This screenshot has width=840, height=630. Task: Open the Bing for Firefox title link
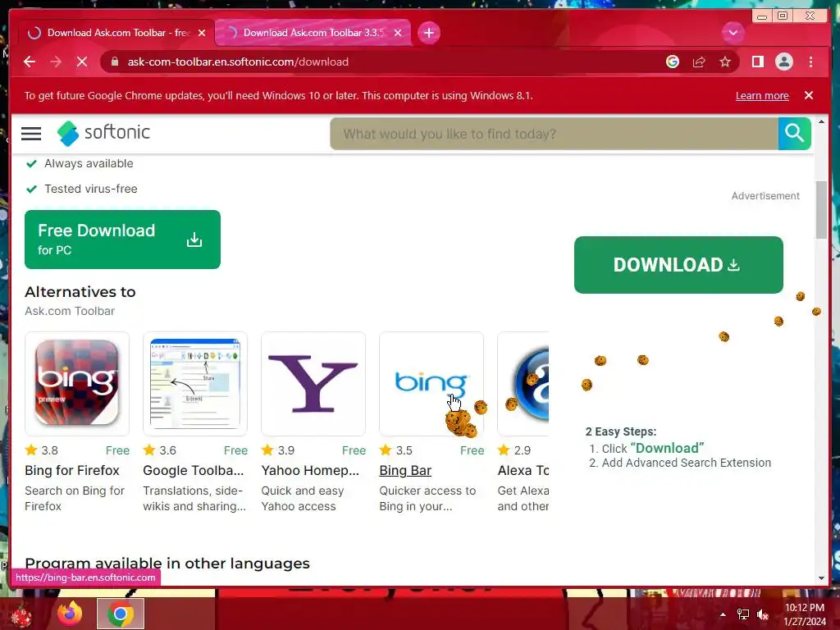click(x=72, y=470)
